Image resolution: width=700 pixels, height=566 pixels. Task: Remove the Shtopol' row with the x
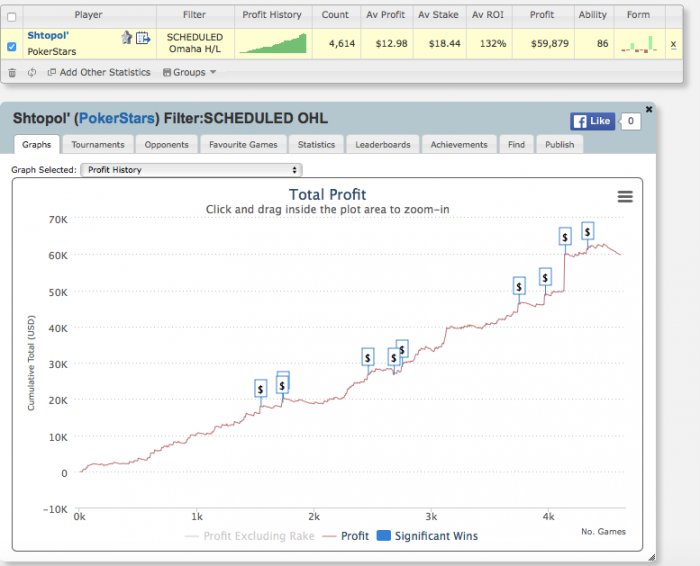pyautogui.click(x=673, y=44)
